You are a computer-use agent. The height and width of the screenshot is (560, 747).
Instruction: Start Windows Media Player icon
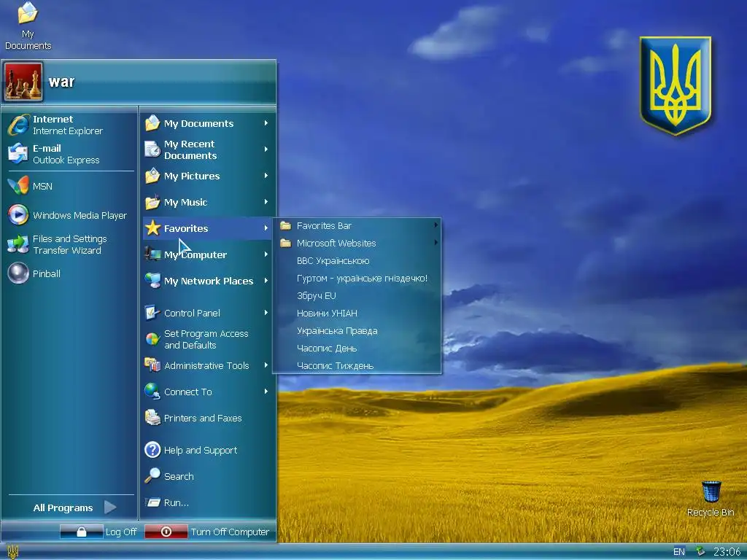[x=18, y=215]
